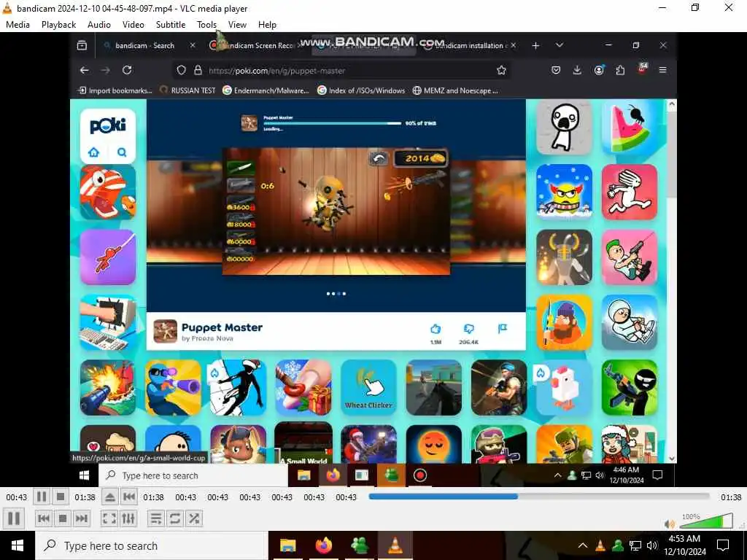Show extended settings equalizer icon
Image resolution: width=747 pixels, height=560 pixels.
coord(128,518)
